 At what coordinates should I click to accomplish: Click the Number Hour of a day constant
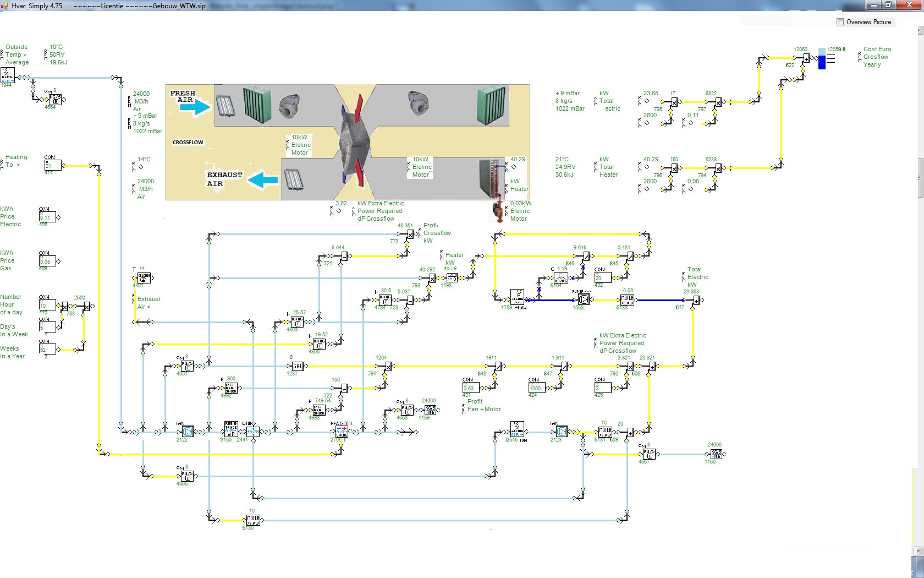[47, 305]
